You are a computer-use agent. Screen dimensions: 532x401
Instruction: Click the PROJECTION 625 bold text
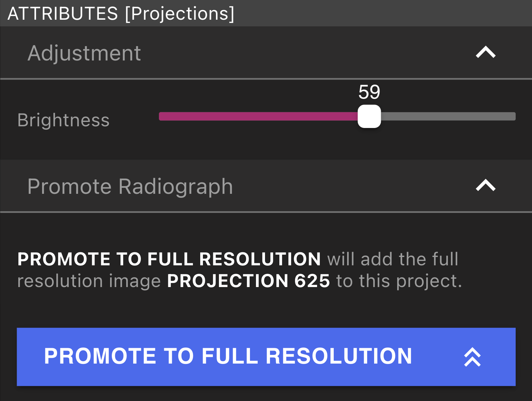point(249,281)
